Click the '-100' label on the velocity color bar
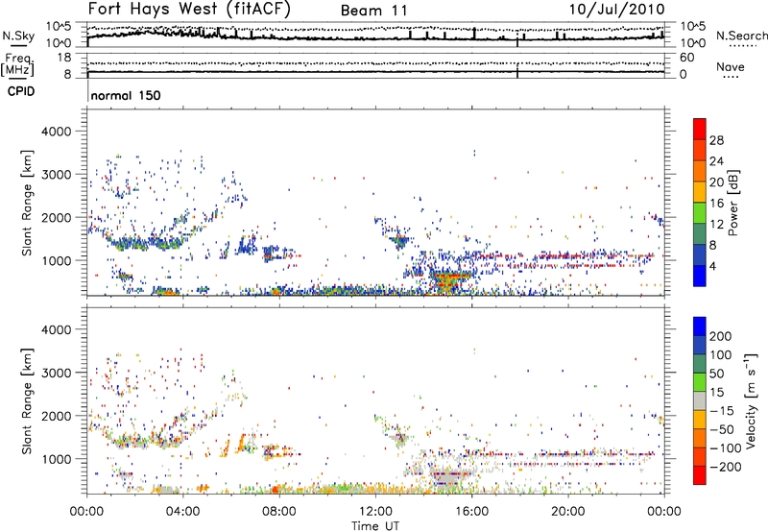Image resolution: width=768 pixels, height=532 pixels. [726, 448]
